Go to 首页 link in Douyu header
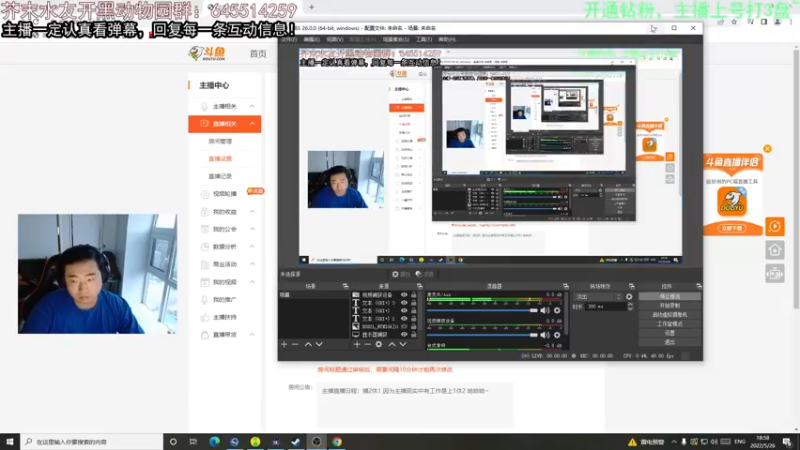 [x=258, y=54]
